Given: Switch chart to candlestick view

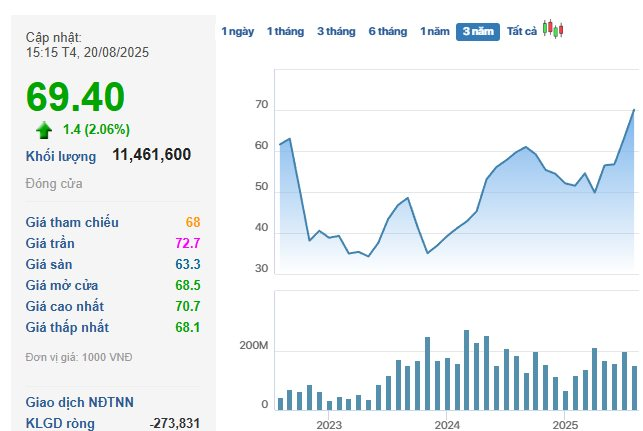Looking at the screenshot, I should click(553, 30).
